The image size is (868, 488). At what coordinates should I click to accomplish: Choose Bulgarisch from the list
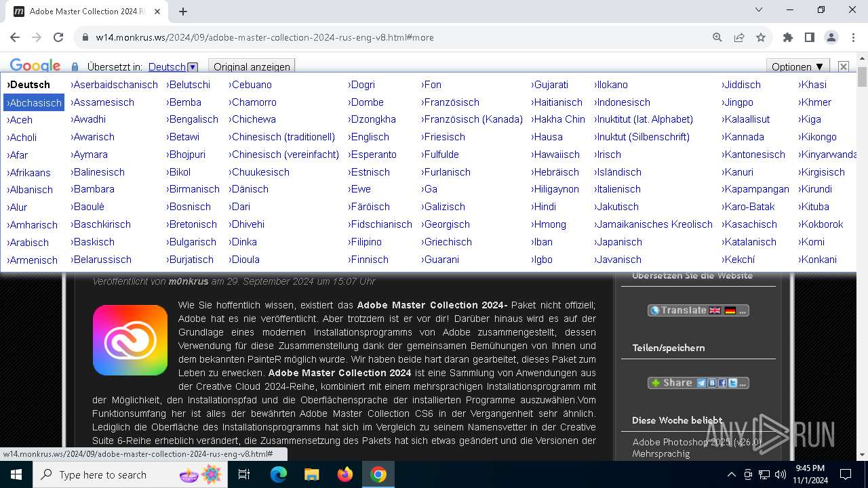tap(191, 242)
